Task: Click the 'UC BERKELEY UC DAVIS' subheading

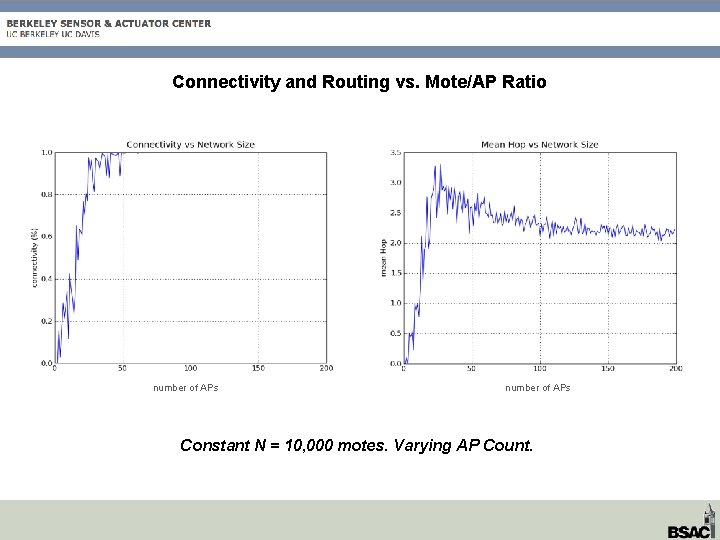Action: (x=53, y=34)
